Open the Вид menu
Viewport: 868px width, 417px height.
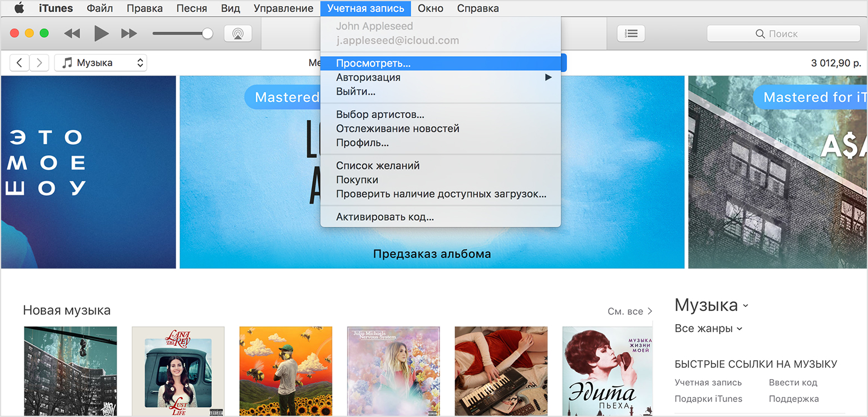pyautogui.click(x=230, y=8)
